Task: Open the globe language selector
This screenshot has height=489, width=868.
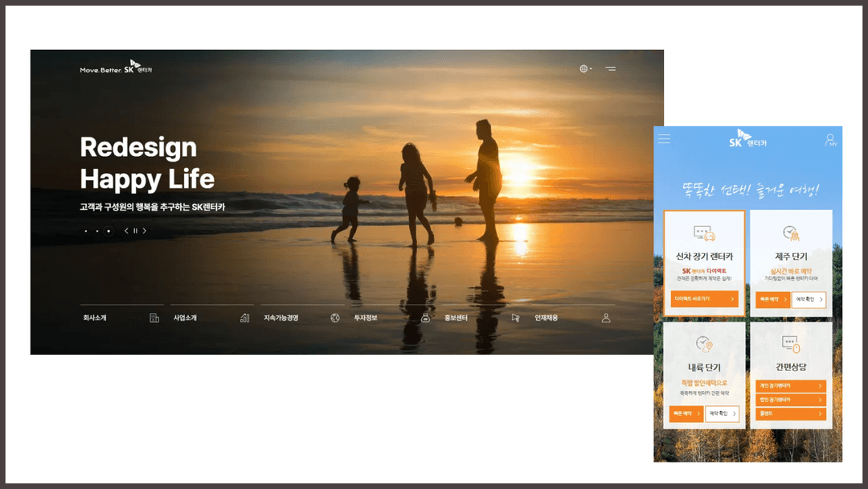Action: 585,68
